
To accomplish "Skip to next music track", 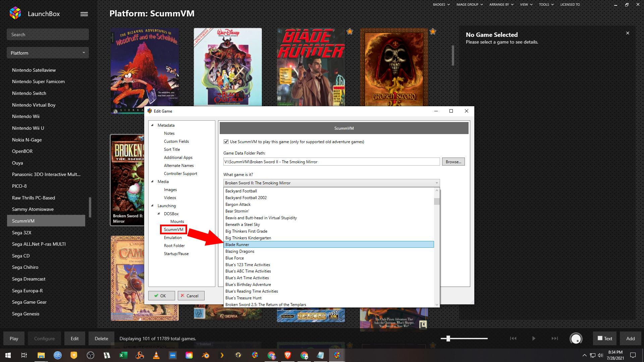I will coord(555,339).
